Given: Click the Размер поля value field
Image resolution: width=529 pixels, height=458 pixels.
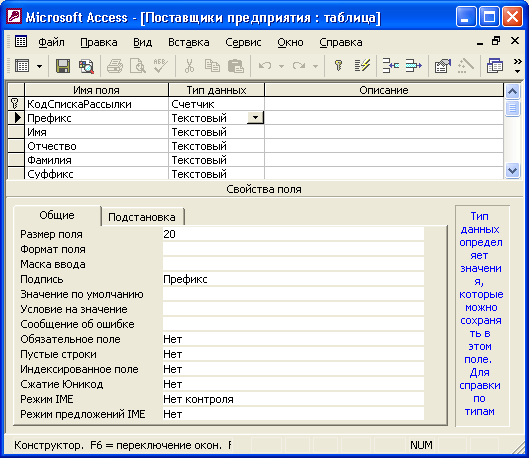Looking at the screenshot, I should click(293, 234).
